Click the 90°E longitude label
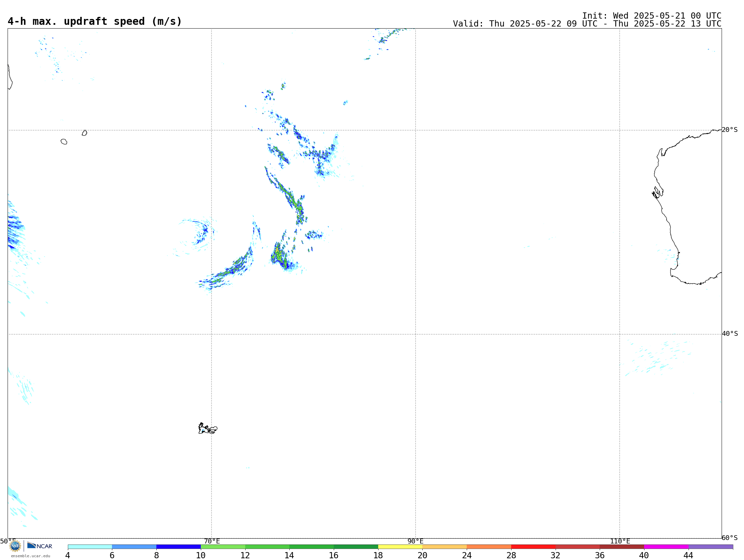Image resolution: width=744 pixels, height=560 pixels. point(415,541)
